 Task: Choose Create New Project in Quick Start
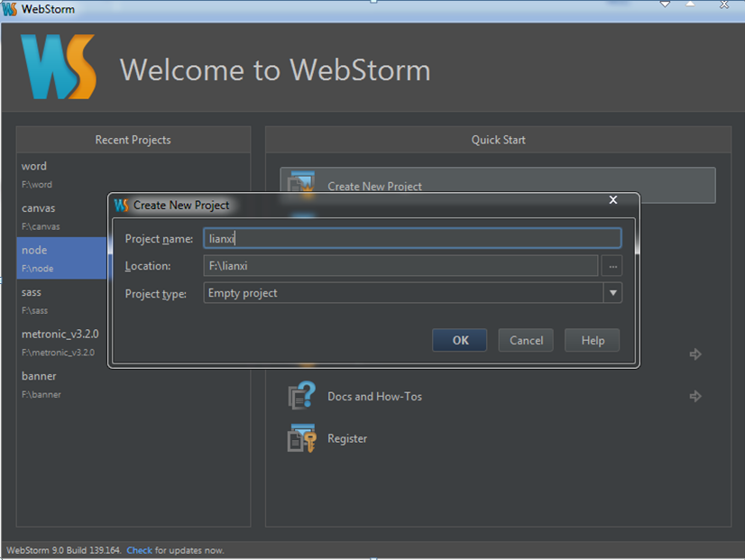[498, 185]
